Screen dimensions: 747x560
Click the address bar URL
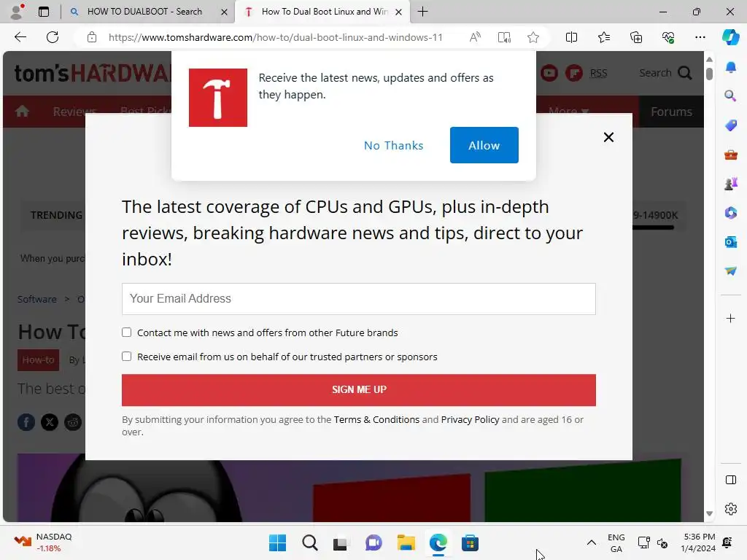(x=275, y=37)
